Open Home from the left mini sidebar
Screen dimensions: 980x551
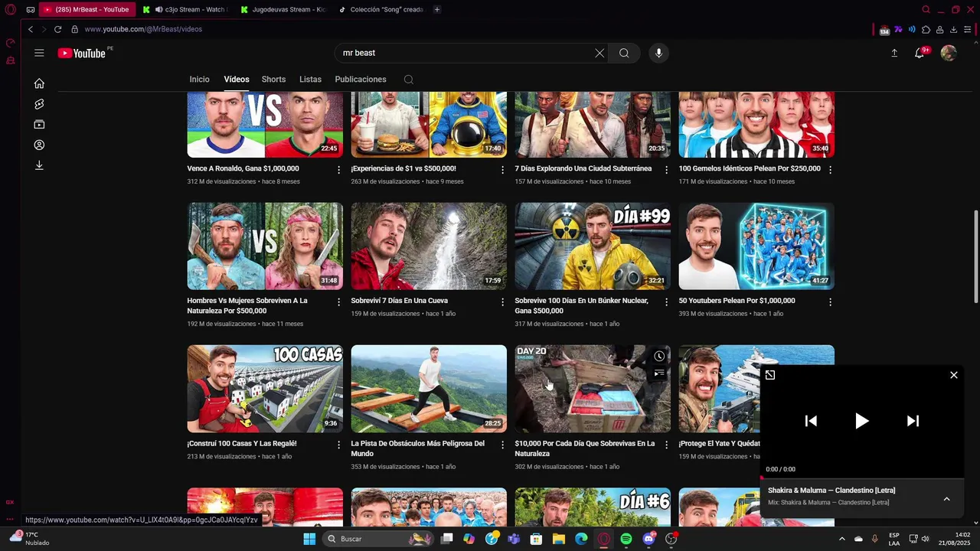39,83
